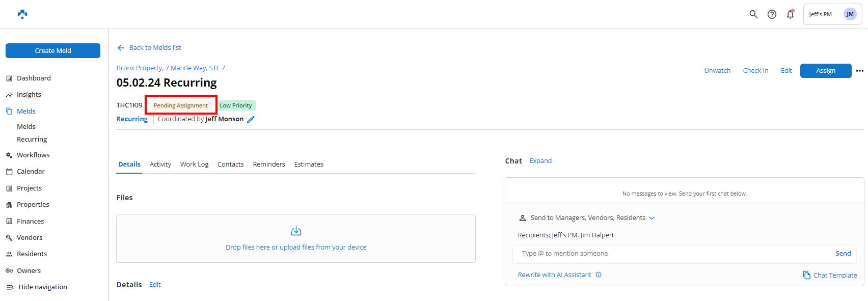This screenshot has height=301, width=868.
Task: Open Workflows in the sidebar
Action: [33, 155]
